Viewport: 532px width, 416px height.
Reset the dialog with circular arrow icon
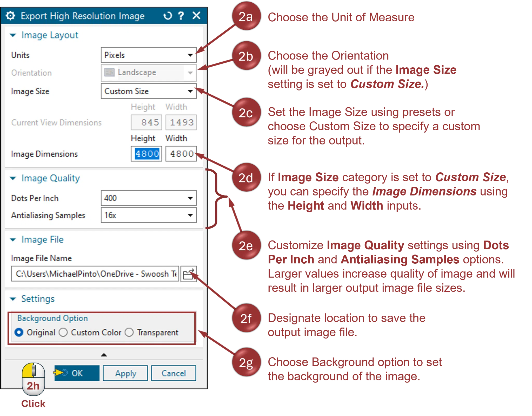[x=168, y=16]
